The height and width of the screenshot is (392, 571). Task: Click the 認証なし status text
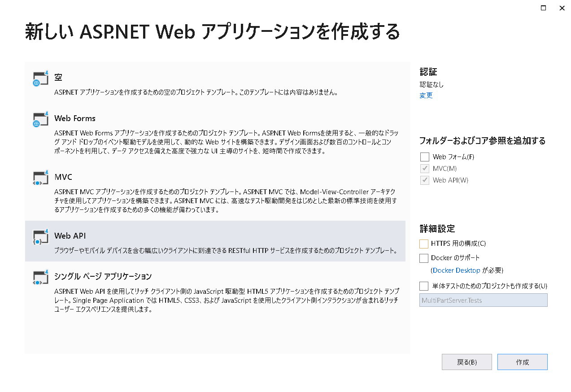click(x=432, y=84)
